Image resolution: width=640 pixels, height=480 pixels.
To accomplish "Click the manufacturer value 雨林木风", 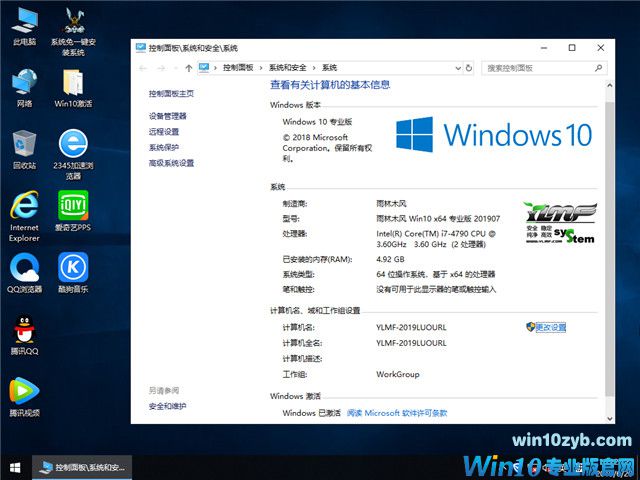I will [x=391, y=203].
